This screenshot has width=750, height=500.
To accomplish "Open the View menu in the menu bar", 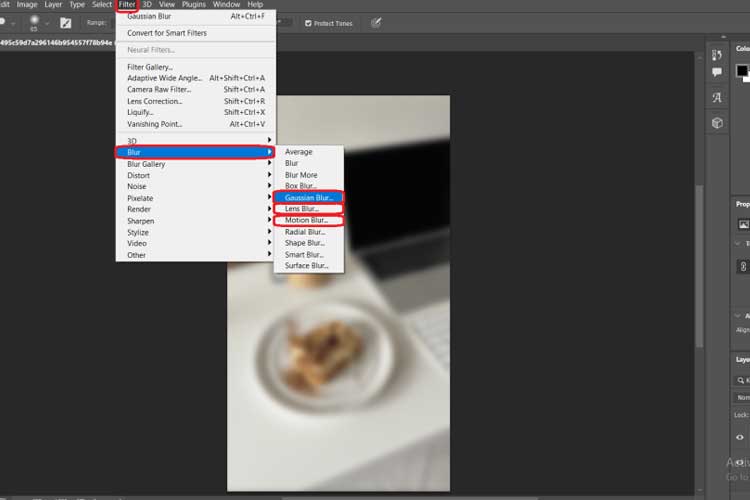I will (x=167, y=4).
